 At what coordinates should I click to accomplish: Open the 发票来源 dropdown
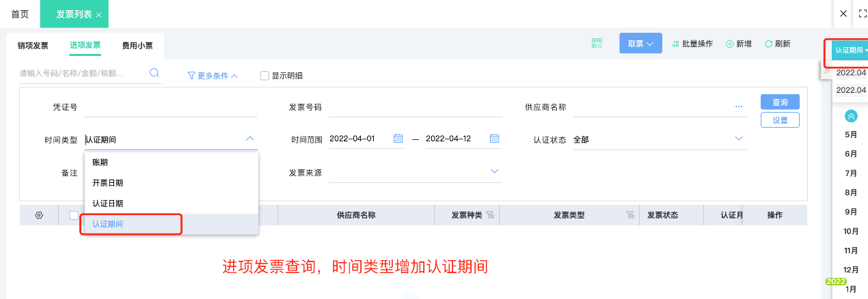point(495,172)
